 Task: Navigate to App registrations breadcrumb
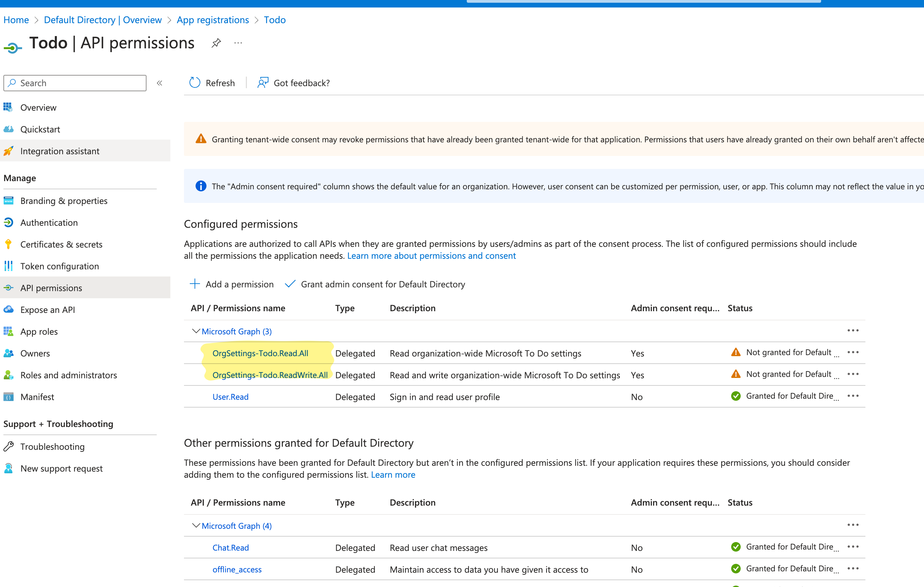pyautogui.click(x=213, y=20)
